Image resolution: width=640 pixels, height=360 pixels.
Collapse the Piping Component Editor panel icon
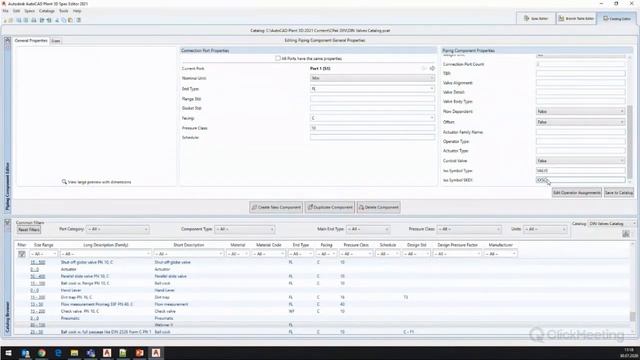7,41
